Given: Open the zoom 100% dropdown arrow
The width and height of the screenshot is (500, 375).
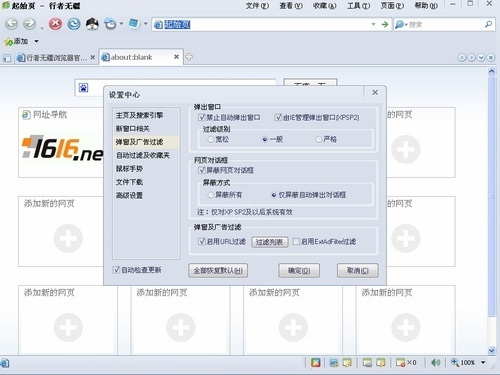Looking at the screenshot, I should (483, 363).
